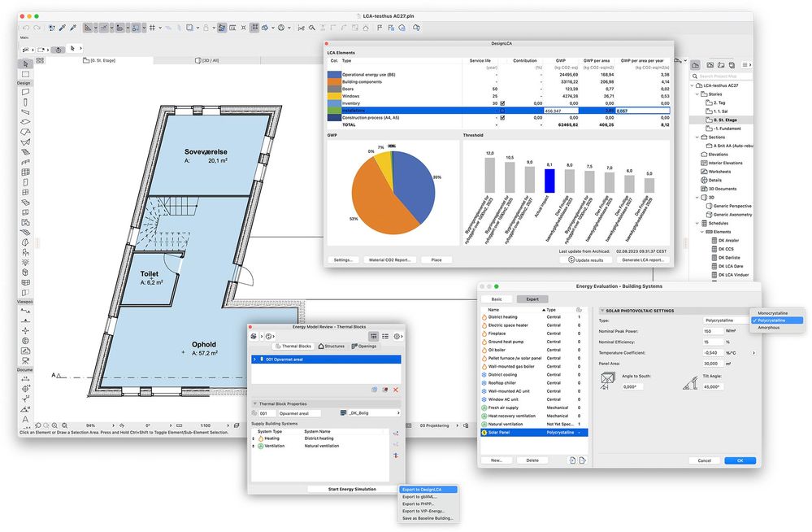Click the Material CO2 Report button
The image size is (812, 532).
[389, 259]
